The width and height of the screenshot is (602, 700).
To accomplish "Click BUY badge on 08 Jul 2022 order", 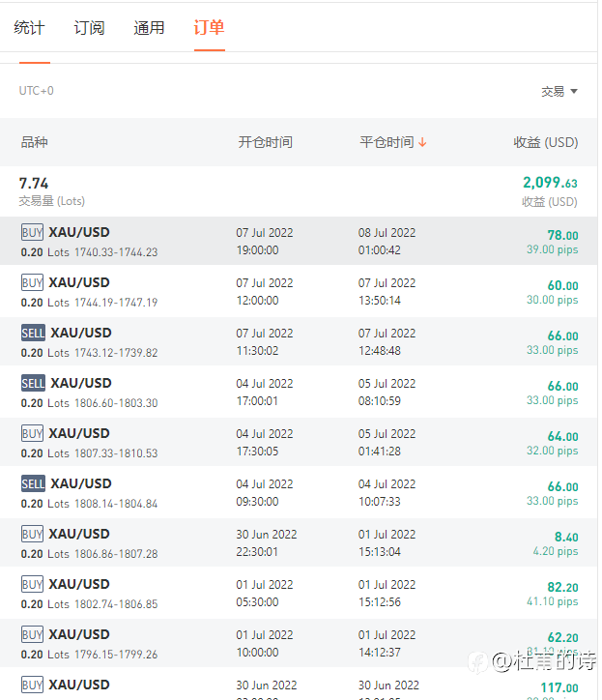I will pos(32,233).
